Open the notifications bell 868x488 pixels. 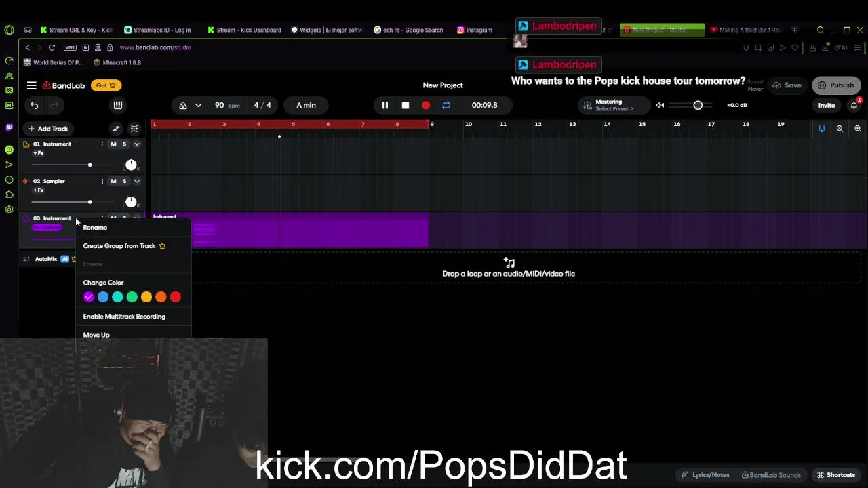pyautogui.click(x=854, y=105)
